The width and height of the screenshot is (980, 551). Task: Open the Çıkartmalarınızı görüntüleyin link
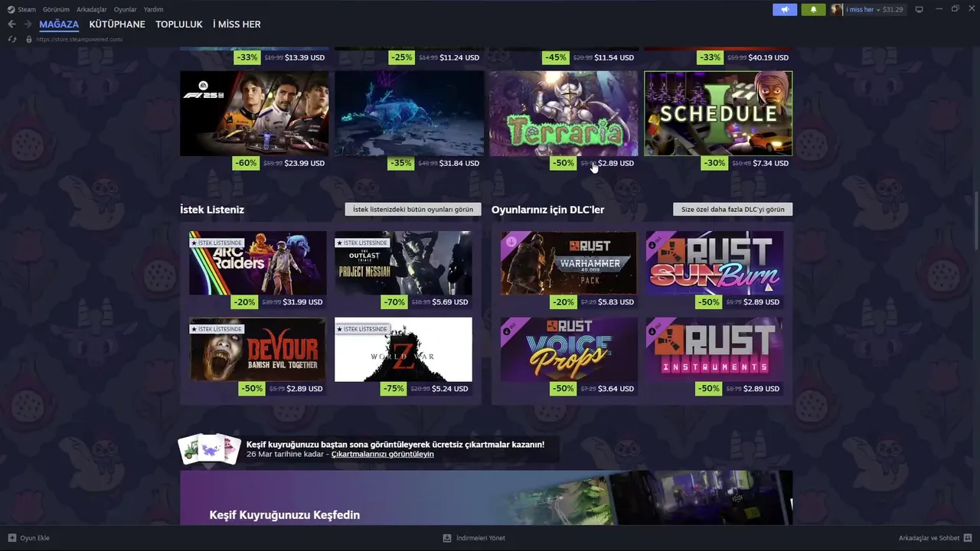(x=383, y=455)
